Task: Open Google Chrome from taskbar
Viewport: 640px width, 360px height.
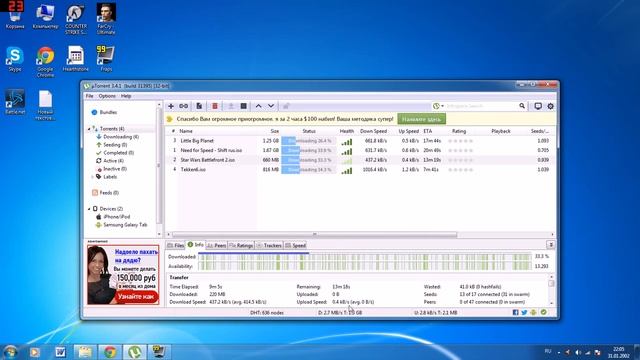Action: (x=109, y=352)
